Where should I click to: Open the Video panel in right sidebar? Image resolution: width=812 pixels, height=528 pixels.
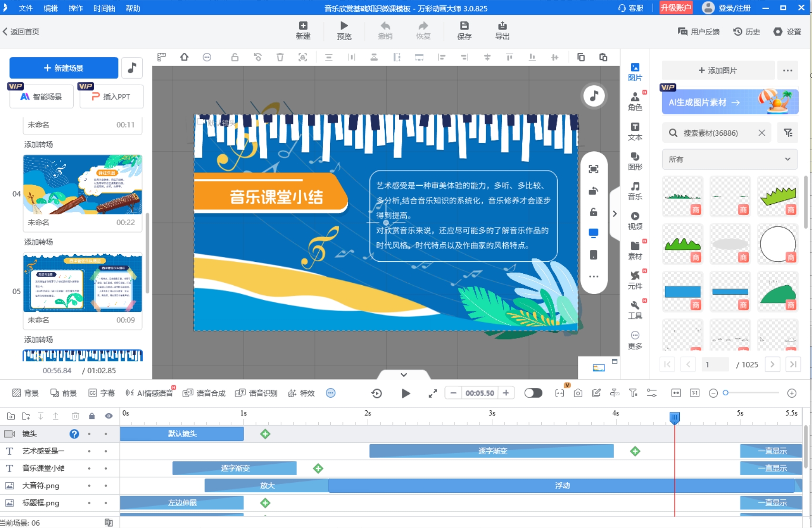(635, 220)
